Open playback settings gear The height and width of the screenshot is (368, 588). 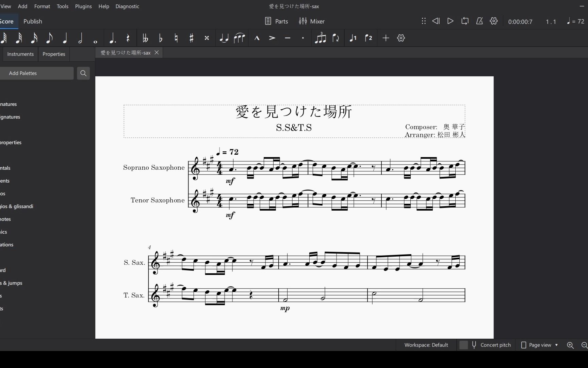(x=494, y=21)
